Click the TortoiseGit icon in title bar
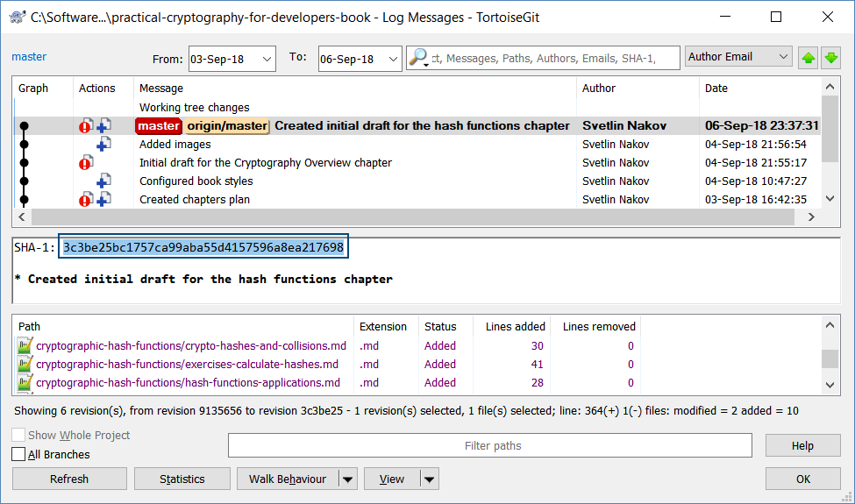855x504 pixels. (x=17, y=17)
